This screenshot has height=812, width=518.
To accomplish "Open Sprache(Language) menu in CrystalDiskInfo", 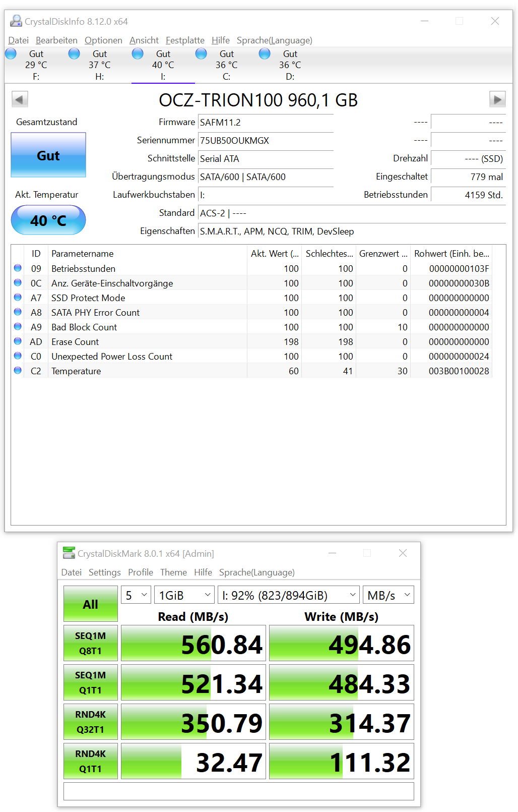I will point(275,40).
